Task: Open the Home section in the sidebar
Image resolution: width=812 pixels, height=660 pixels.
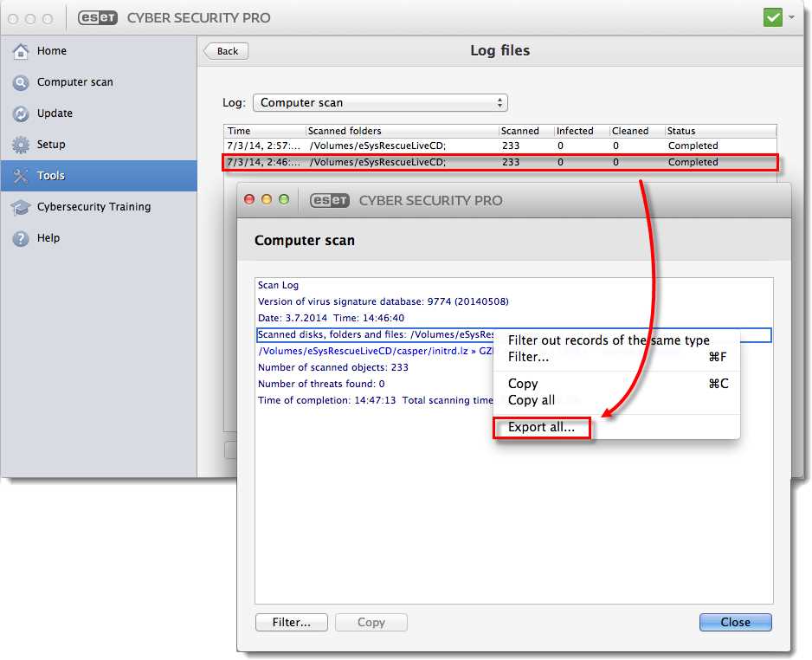Action: [52, 51]
